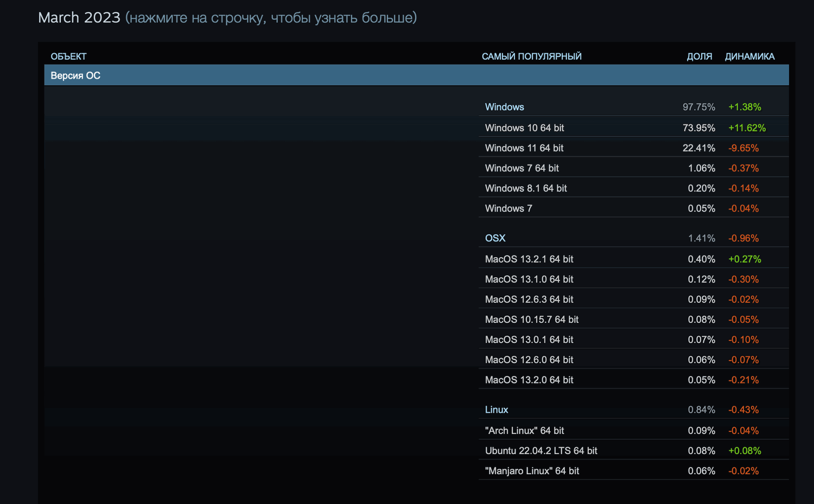
Task: Click the "САМЫЙ ПОПУЛЯРНЫЙ" column header
Action: pyautogui.click(x=532, y=56)
